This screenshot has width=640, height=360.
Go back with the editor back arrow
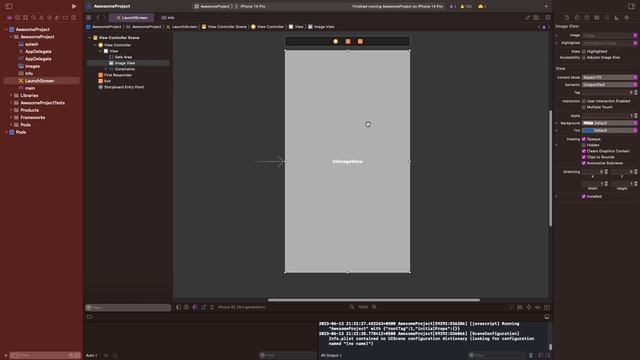(98, 18)
